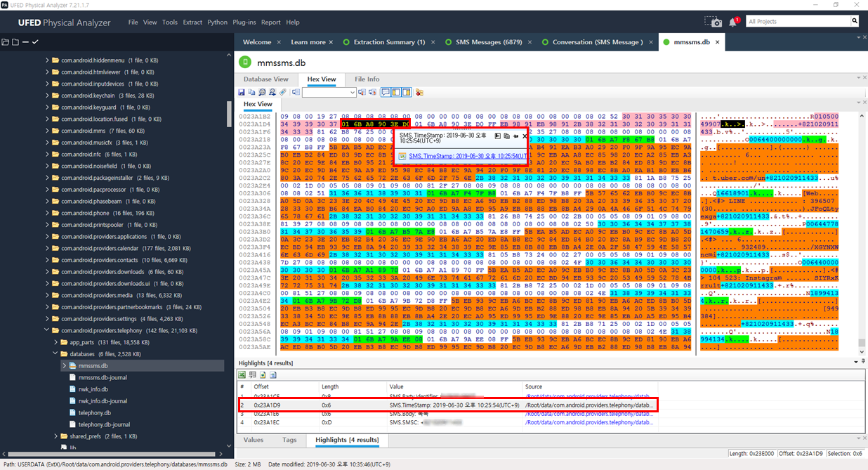The height and width of the screenshot is (470, 868).
Task: Collapse the databases folder
Action: [x=55, y=354]
